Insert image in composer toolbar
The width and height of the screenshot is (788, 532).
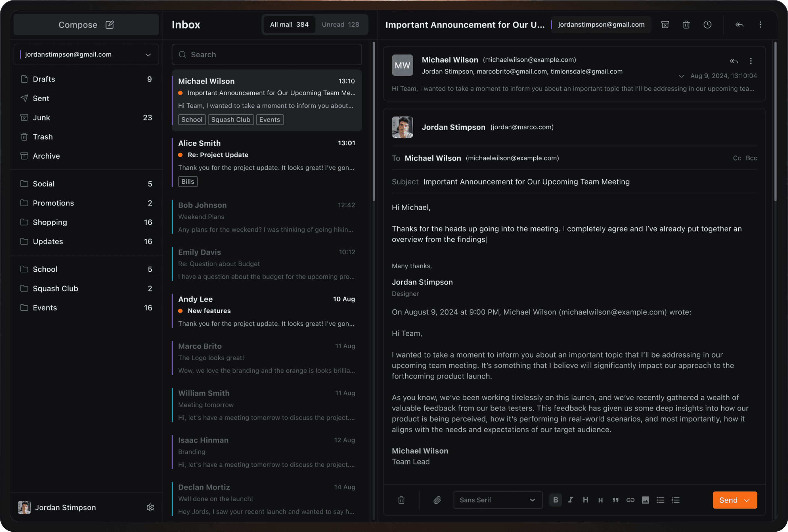click(645, 500)
